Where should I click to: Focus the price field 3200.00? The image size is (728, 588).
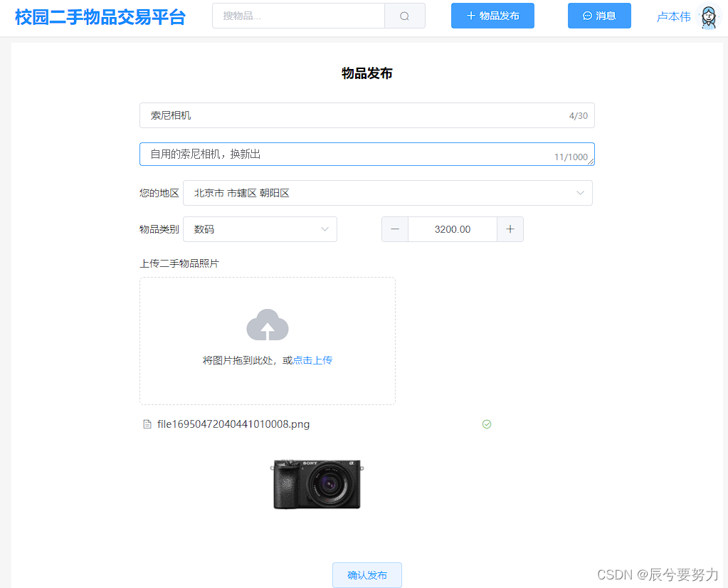[452, 229]
